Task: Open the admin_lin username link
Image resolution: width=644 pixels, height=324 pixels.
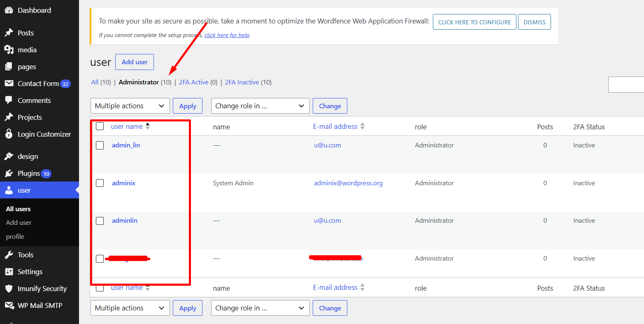Action: coord(126,145)
